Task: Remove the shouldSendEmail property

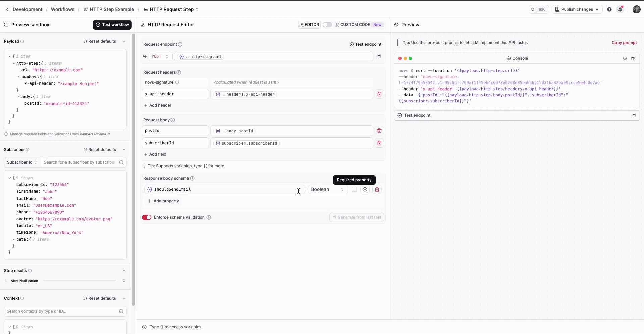Action: click(x=377, y=189)
